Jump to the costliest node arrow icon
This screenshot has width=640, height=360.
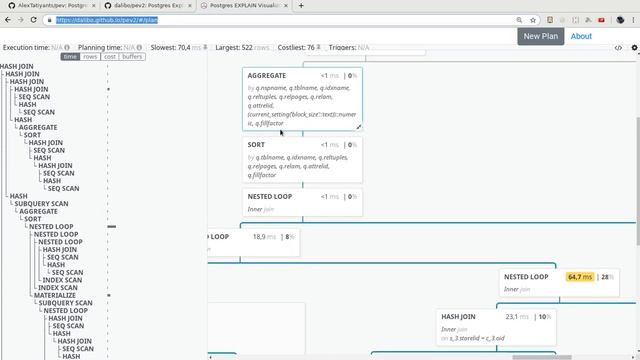tap(318, 47)
